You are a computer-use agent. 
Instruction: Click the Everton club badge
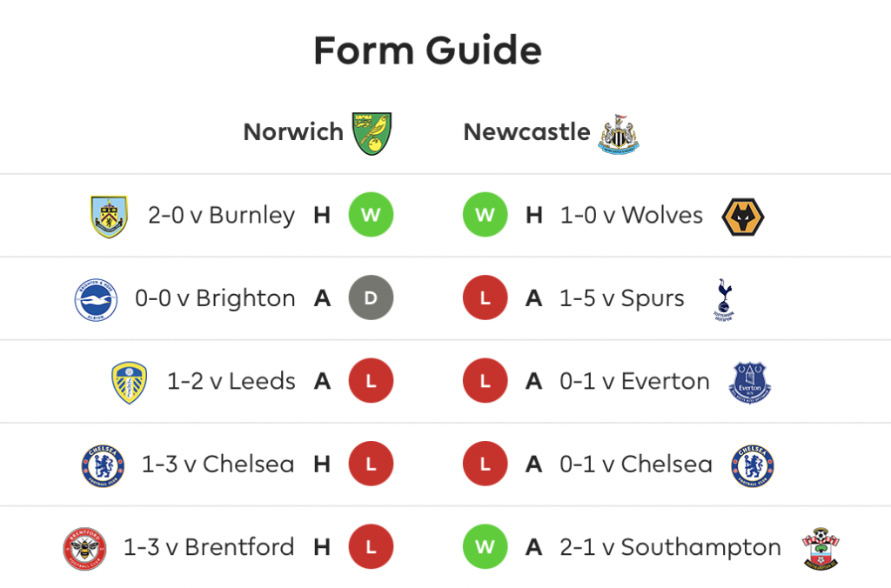coord(750,383)
